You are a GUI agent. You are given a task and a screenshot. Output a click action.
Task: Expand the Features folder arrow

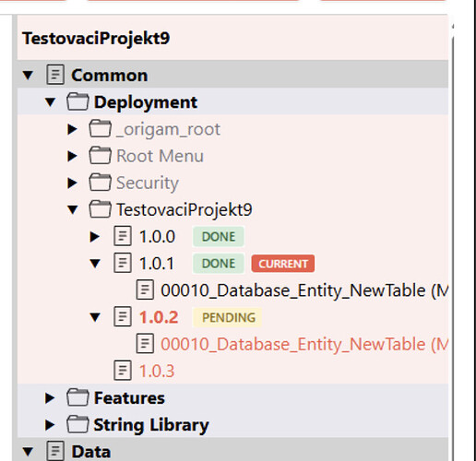[50, 398]
